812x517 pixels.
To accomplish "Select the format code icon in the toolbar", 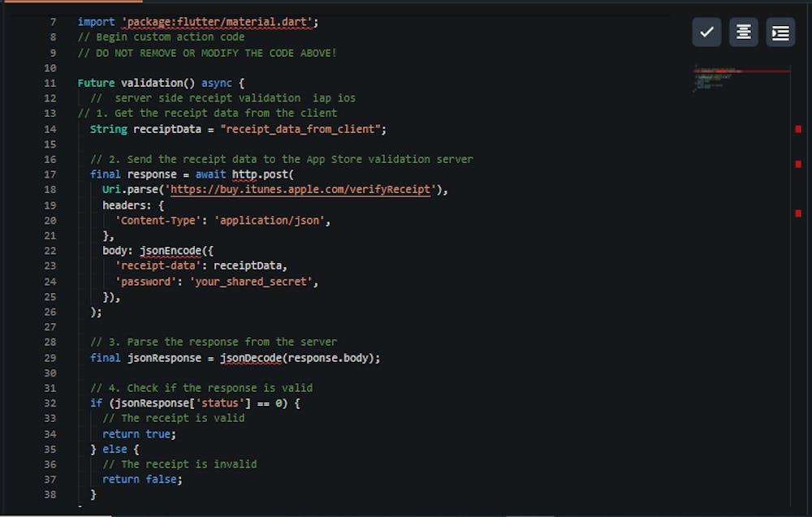I will point(743,32).
